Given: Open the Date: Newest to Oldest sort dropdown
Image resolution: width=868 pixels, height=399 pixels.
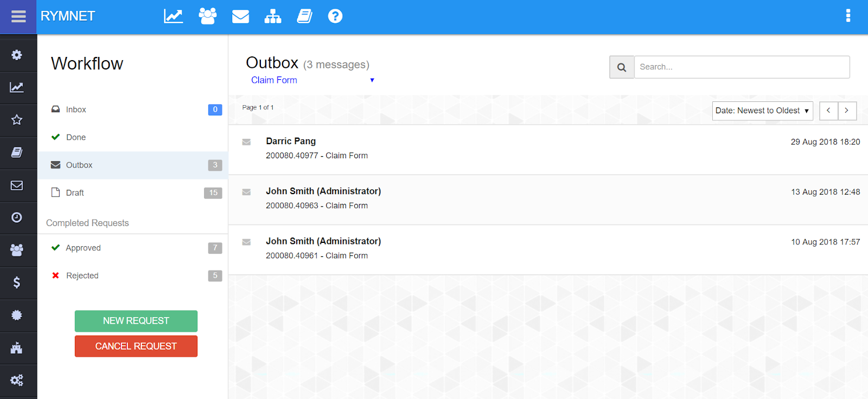Looking at the screenshot, I should pyautogui.click(x=762, y=111).
